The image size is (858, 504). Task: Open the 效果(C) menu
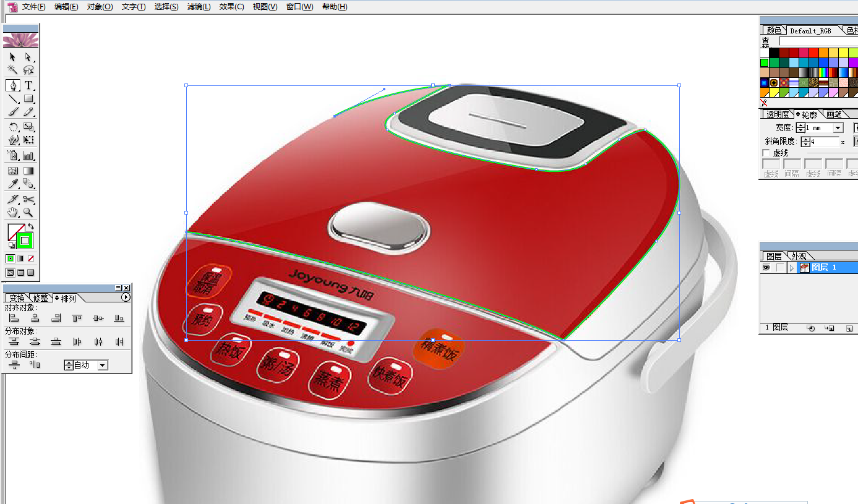click(x=231, y=7)
